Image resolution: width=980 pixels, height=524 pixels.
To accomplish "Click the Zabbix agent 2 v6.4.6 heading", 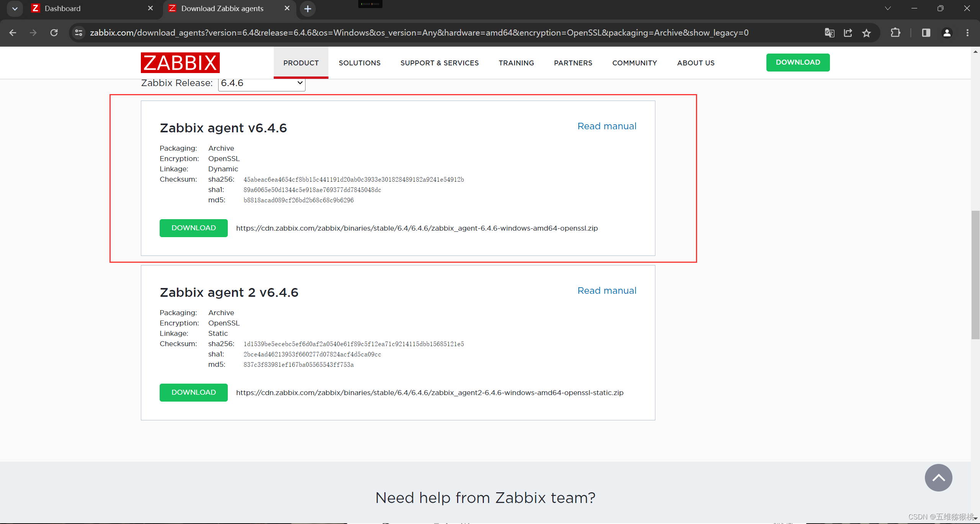I will pyautogui.click(x=229, y=292).
